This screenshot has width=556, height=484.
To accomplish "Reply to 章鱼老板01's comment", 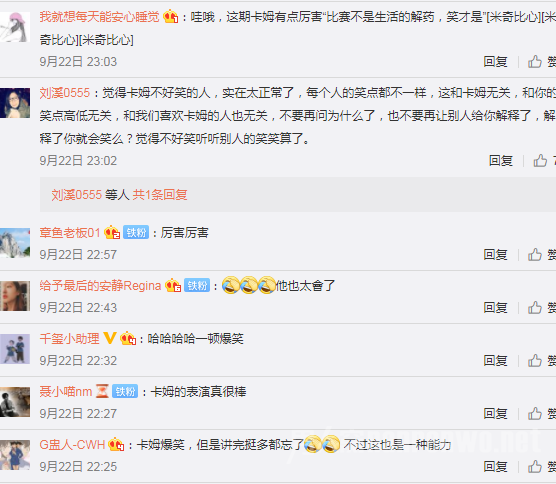I will [x=495, y=255].
